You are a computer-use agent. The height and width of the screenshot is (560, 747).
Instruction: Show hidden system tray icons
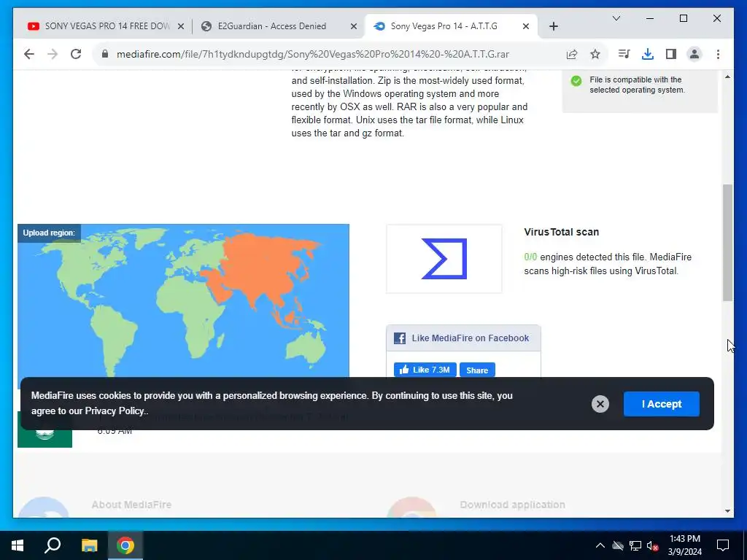coord(600,545)
